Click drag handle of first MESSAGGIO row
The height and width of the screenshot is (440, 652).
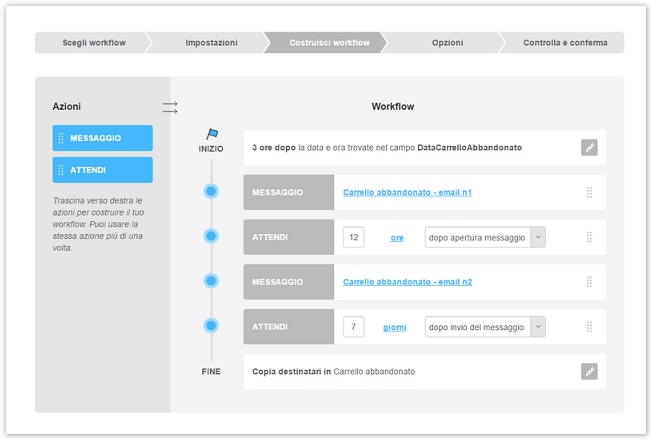click(589, 193)
